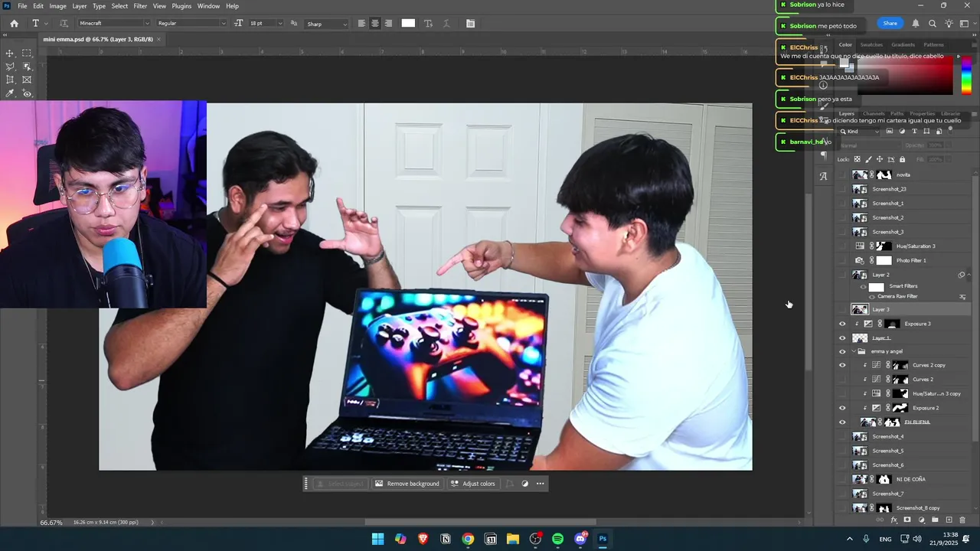Open the Type tool preset picker arrow
This screenshot has width=980, height=551.
click(46, 23)
